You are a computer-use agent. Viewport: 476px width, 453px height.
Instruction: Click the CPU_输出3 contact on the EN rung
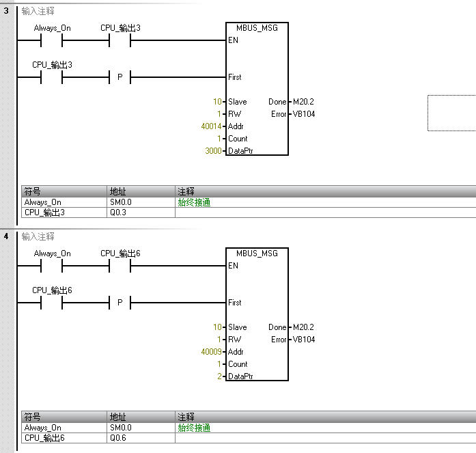click(120, 40)
